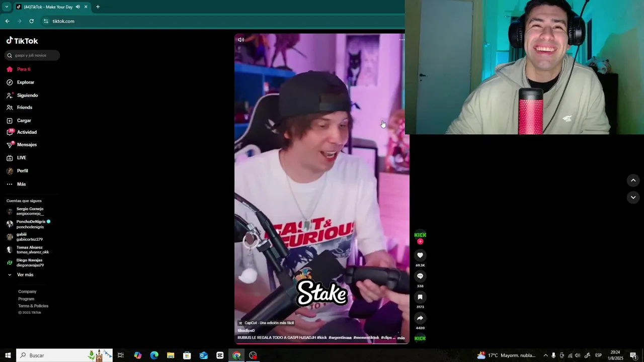
Task: Open the Kick creator avatar
Action: tap(420, 235)
